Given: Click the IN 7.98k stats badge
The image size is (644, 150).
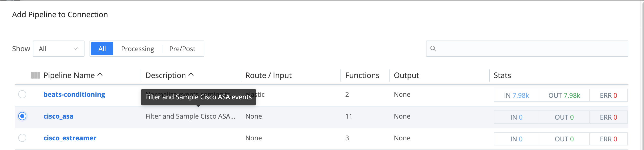Looking at the screenshot, I should [x=516, y=96].
